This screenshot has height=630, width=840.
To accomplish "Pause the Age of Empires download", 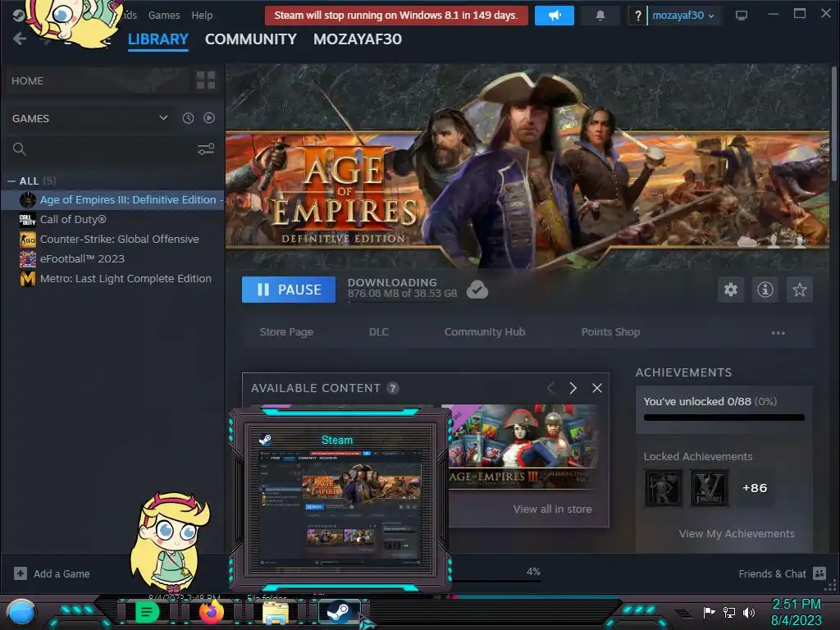I will [x=289, y=290].
